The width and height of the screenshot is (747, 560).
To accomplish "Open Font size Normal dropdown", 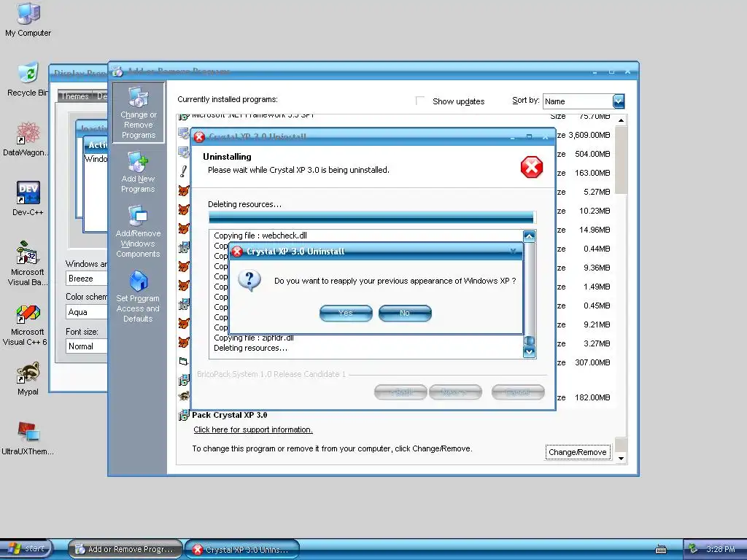I will (x=86, y=346).
